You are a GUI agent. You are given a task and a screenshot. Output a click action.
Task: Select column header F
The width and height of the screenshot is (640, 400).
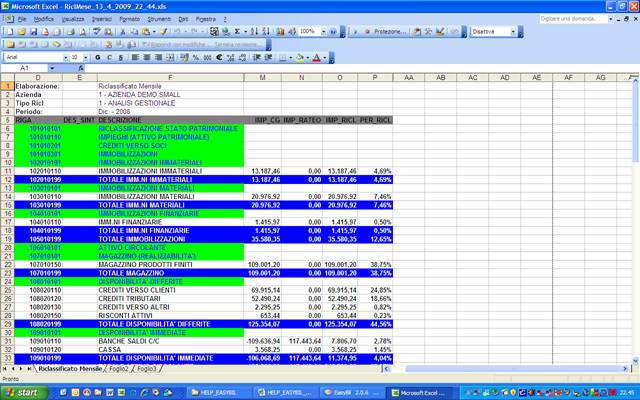pos(170,78)
